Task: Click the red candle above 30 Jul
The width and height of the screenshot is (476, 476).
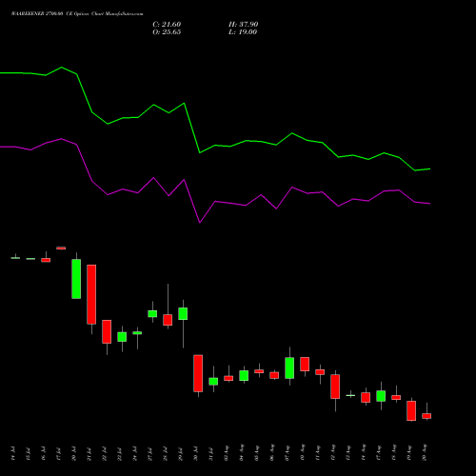Action: tap(198, 373)
